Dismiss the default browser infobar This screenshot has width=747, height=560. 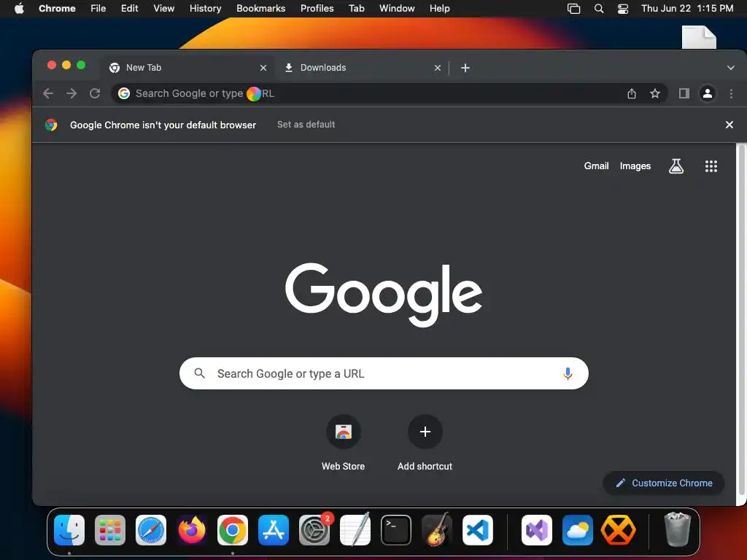point(729,124)
